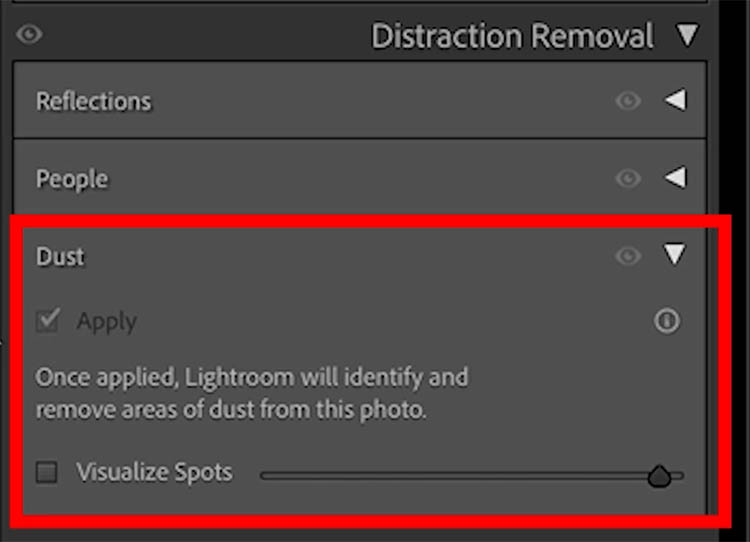Toggle visibility eye for People

point(628,179)
